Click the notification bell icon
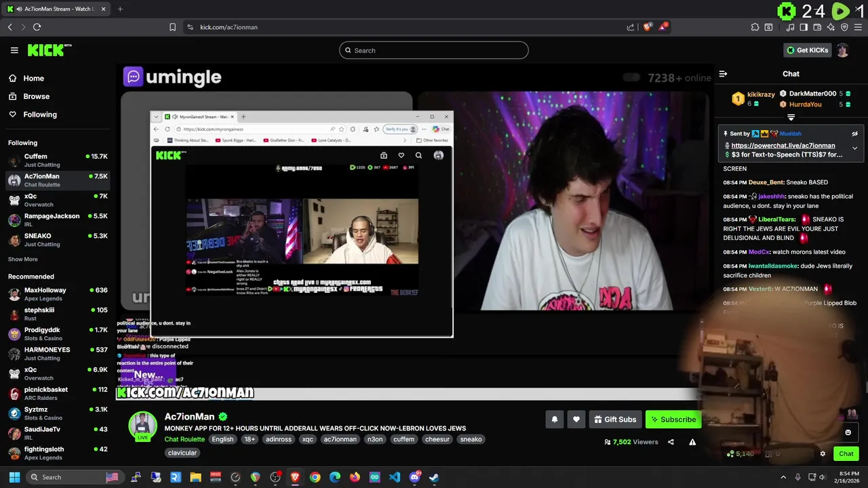 pos(554,420)
